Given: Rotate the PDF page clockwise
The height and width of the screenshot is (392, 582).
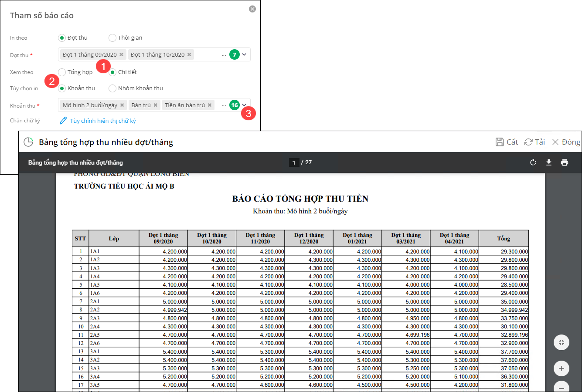Looking at the screenshot, I should point(533,162).
